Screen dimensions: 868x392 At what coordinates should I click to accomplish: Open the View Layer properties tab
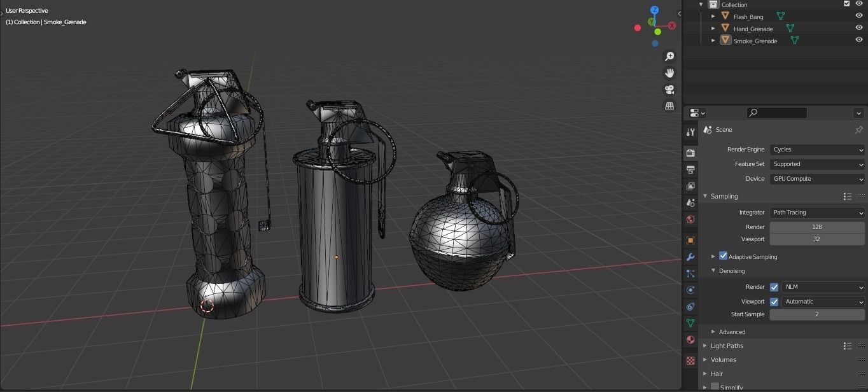point(690,186)
